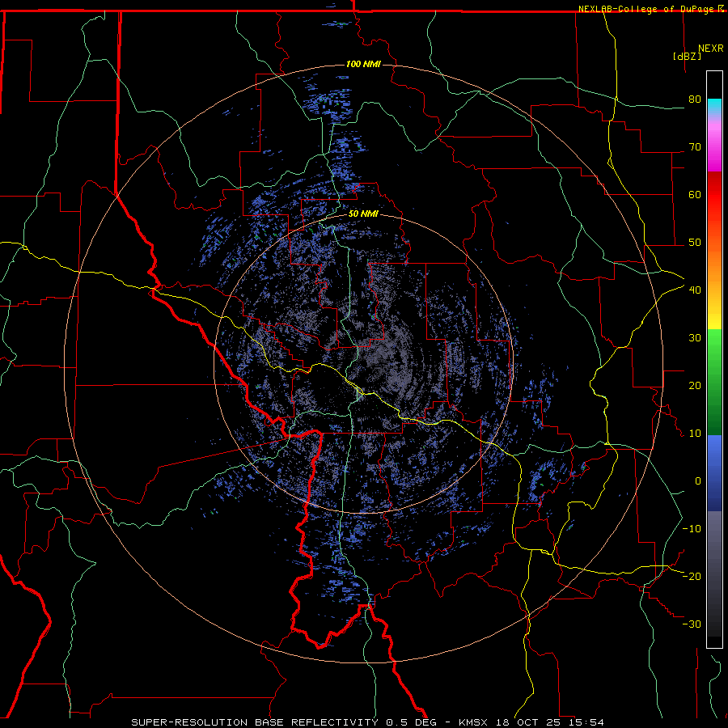The height and width of the screenshot is (728, 728).
Task: Click the 0 dBZ legend value
Action: (698, 481)
